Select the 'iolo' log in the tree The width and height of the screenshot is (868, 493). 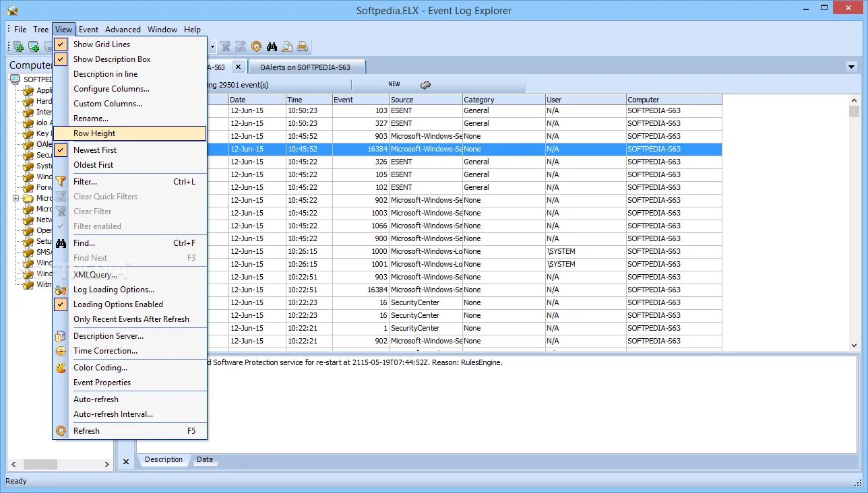[x=44, y=123]
